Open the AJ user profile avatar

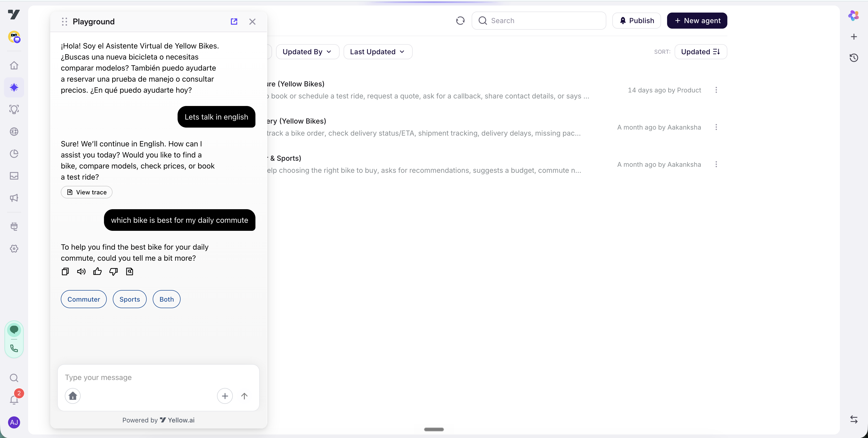coord(14,422)
